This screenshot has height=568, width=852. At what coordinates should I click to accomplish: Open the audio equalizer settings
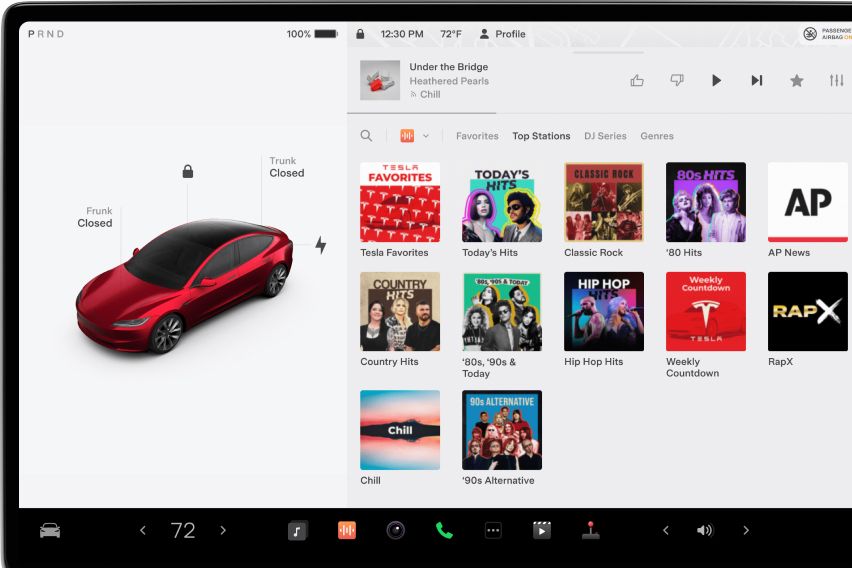coord(836,81)
